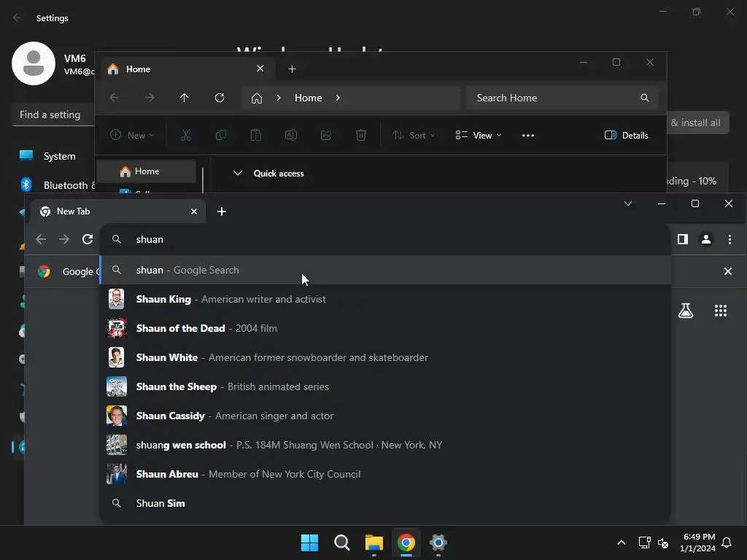Open the View dropdown
Image resolution: width=747 pixels, height=560 pixels.
click(479, 135)
